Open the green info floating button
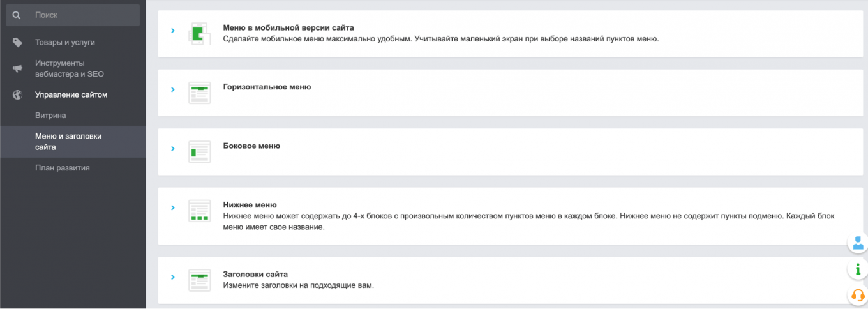The height and width of the screenshot is (309, 868). (x=857, y=269)
